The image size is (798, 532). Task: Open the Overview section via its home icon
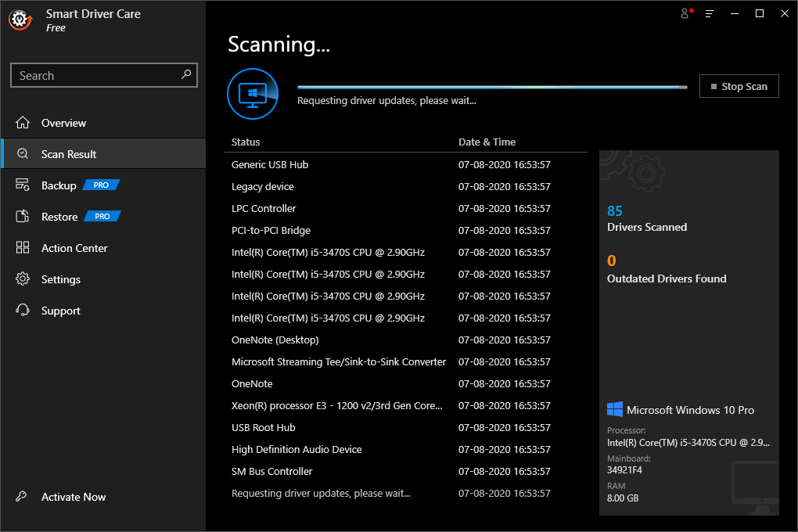point(23,123)
